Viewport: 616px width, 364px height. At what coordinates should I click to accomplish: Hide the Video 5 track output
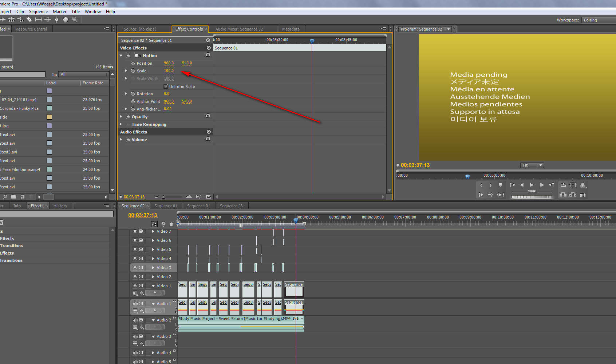coord(135,249)
